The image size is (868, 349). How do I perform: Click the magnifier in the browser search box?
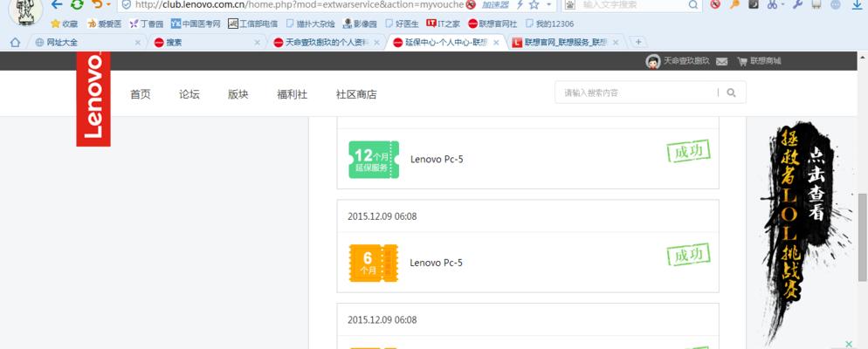[x=693, y=4]
